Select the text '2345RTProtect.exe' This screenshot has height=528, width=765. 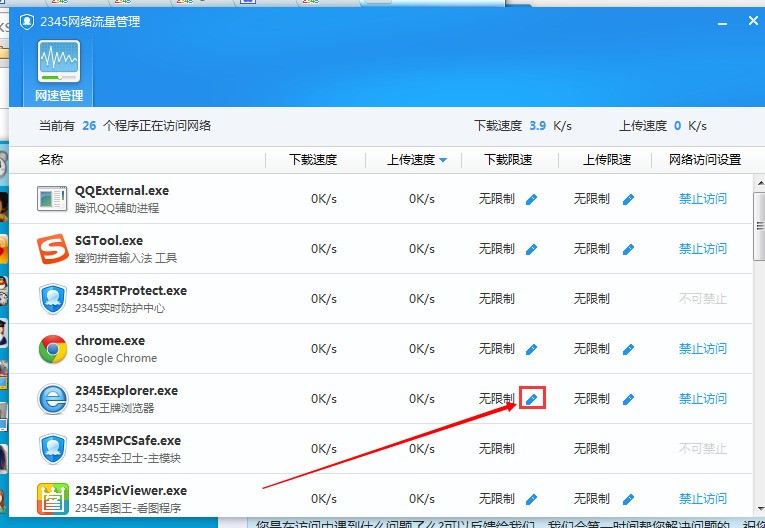(131, 291)
